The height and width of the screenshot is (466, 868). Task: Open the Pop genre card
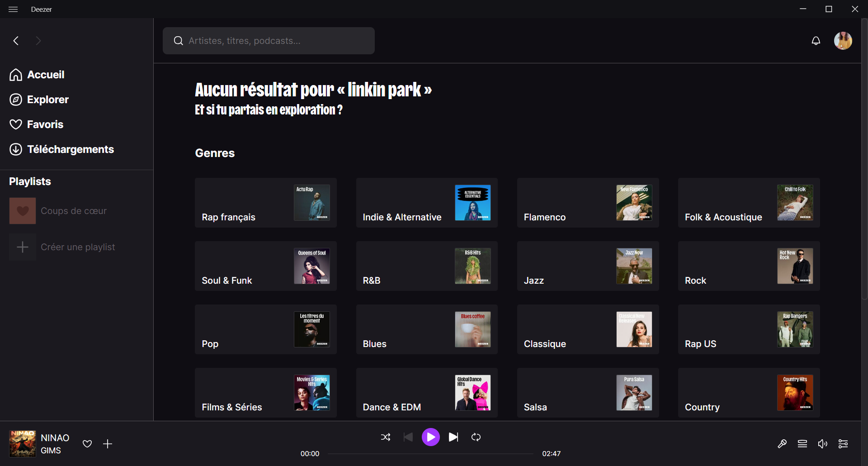click(x=266, y=329)
